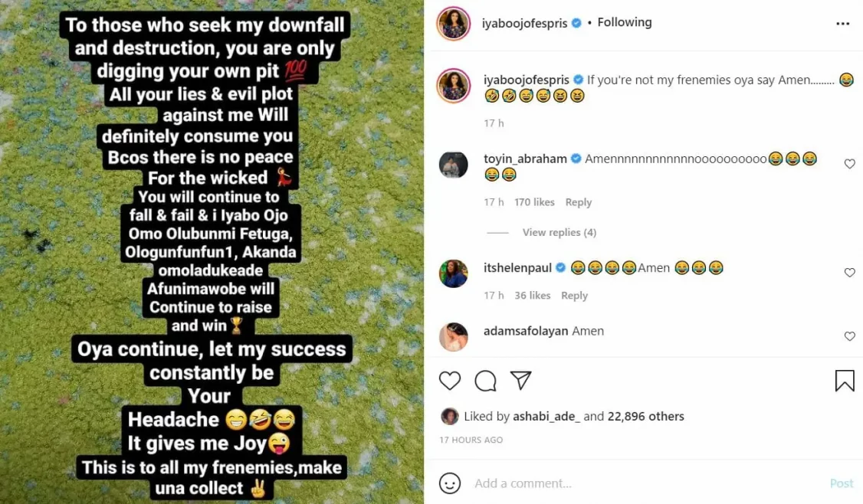Open itshelenpaul's avatar
Viewport: 863px width, 504px height.
(x=453, y=273)
